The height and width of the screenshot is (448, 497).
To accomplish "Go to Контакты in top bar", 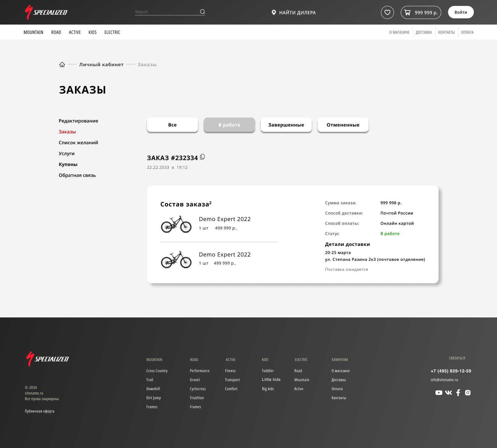I will point(446,32).
